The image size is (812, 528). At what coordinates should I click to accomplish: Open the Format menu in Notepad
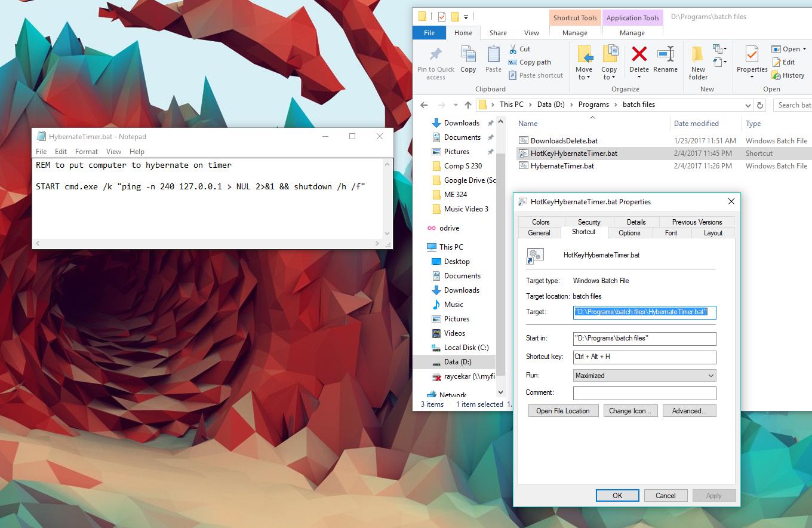coord(87,152)
